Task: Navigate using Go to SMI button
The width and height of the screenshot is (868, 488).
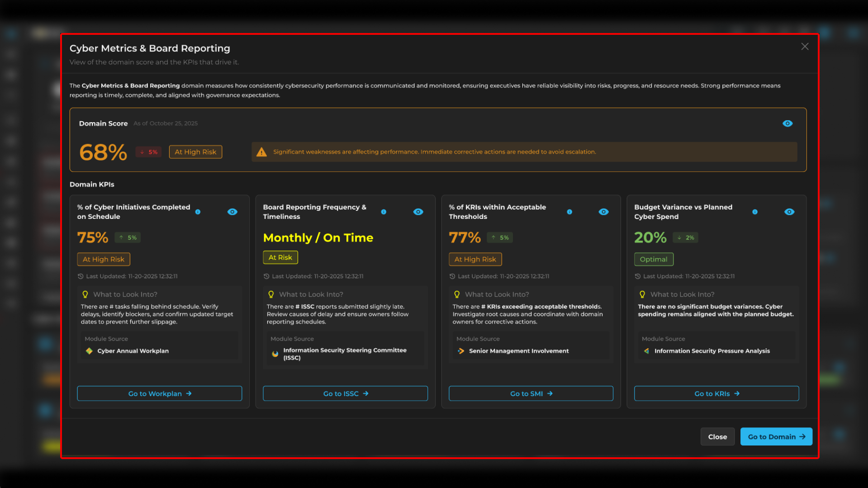Action: click(x=531, y=393)
